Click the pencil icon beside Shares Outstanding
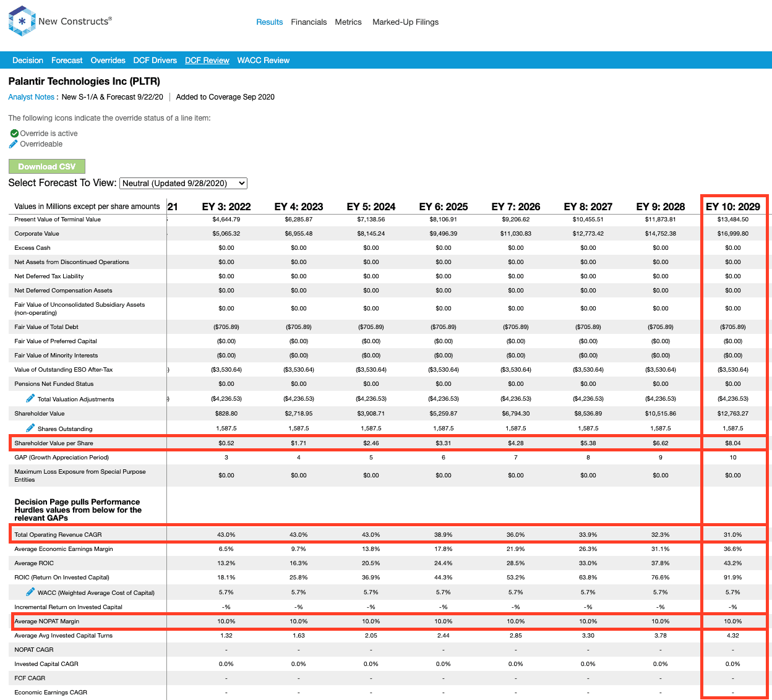The height and width of the screenshot is (700, 772). [30, 428]
